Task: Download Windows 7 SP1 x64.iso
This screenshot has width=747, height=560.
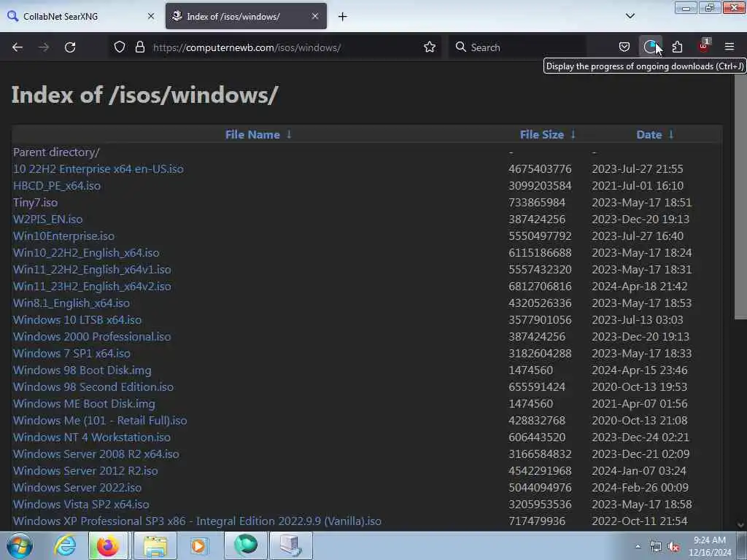Action: pyautogui.click(x=71, y=354)
